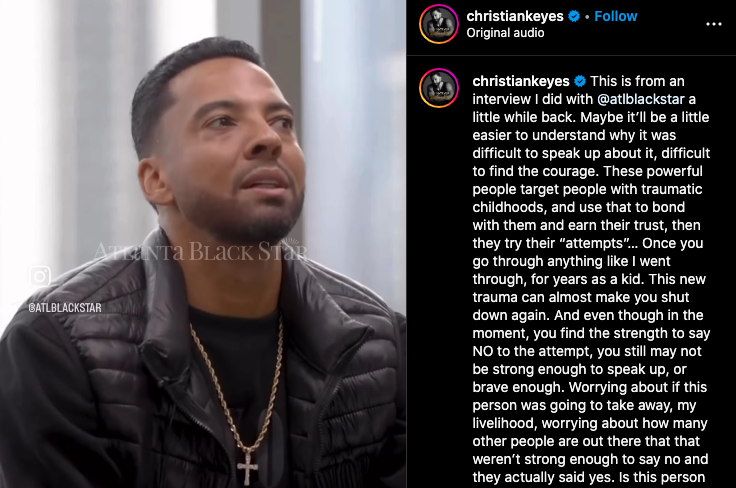Viewport: 736px width, 488px height.
Task: Open christiankeyes profile from header username
Action: [x=515, y=16]
